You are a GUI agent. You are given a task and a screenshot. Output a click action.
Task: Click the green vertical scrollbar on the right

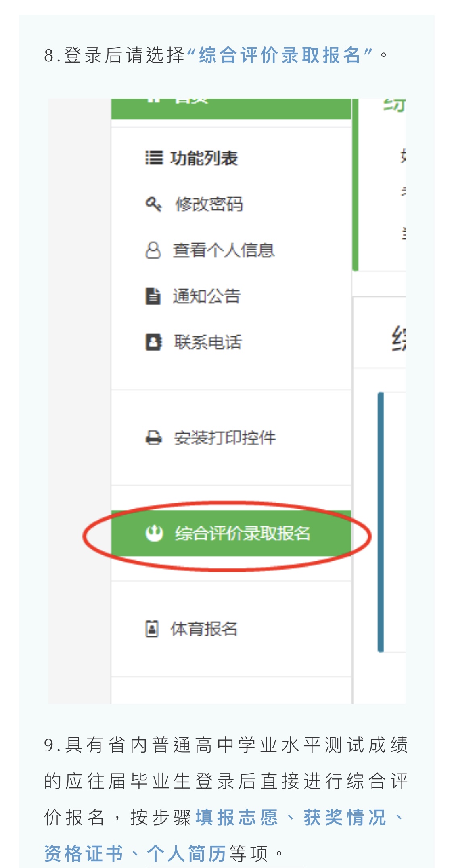tap(355, 185)
